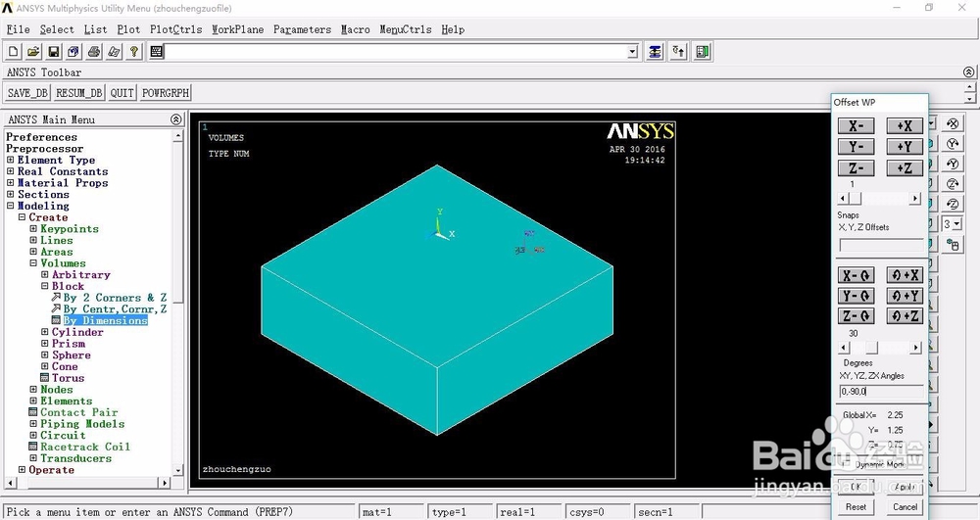Image resolution: width=980 pixels, height=520 pixels.
Task: Click the command prompt keyboard icon
Action: 156,52
